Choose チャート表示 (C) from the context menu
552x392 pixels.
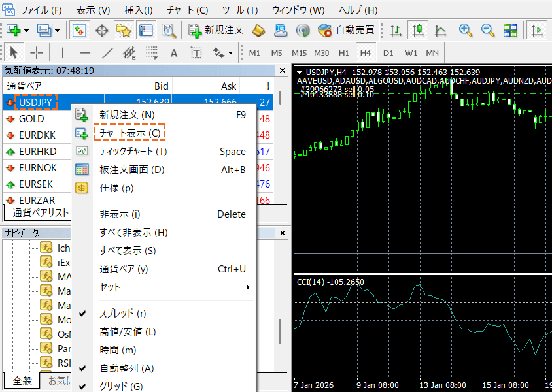tap(129, 133)
